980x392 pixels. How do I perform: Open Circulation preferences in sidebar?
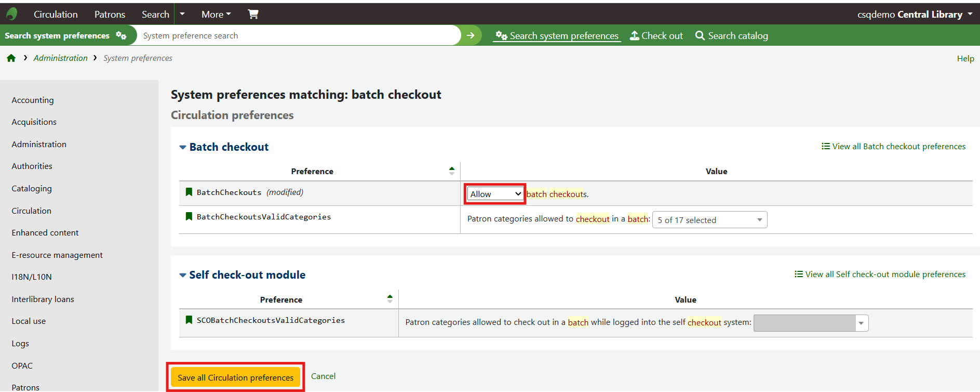pyautogui.click(x=32, y=211)
